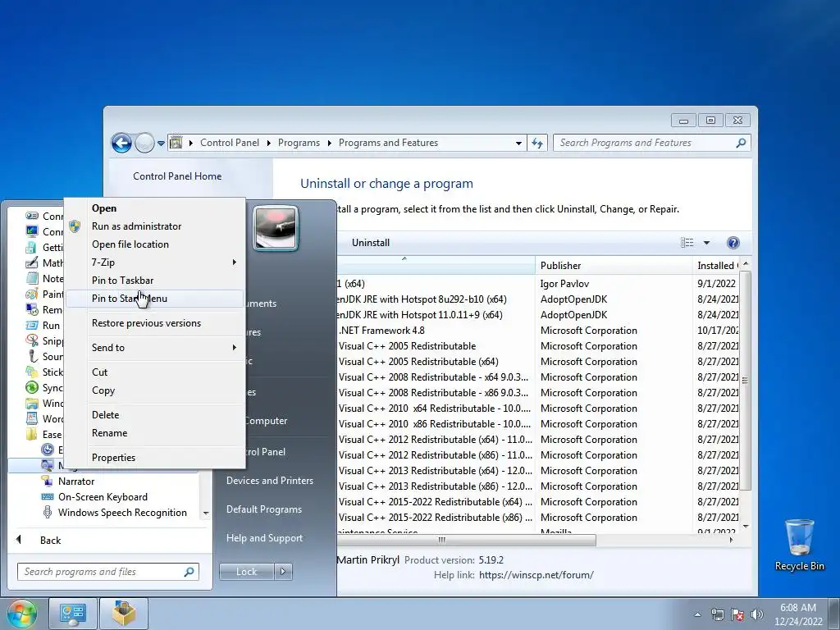Click the Run program icon
840x630 pixels.
pyautogui.click(x=32, y=325)
